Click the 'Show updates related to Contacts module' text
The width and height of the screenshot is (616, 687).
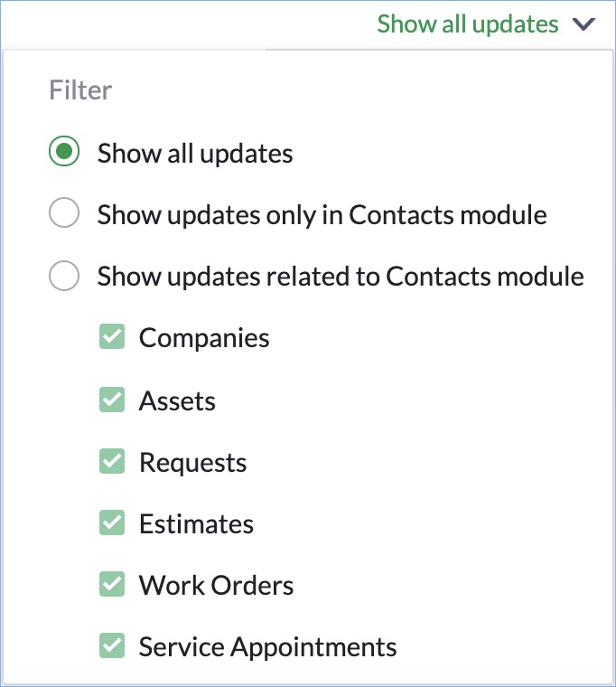341,276
